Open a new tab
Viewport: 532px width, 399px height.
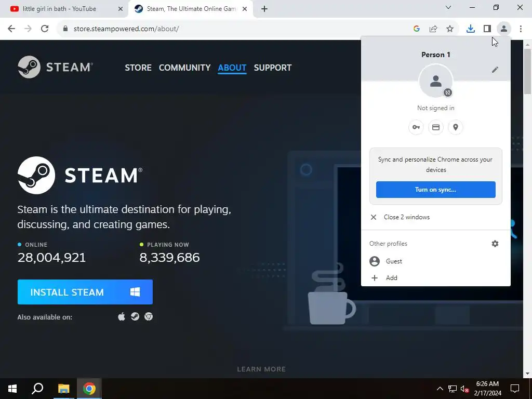tap(264, 9)
